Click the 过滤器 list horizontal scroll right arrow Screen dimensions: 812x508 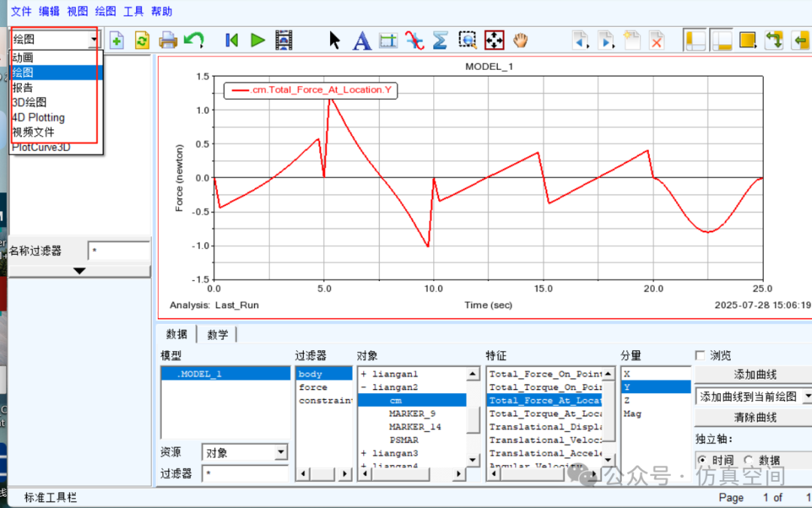(345, 473)
